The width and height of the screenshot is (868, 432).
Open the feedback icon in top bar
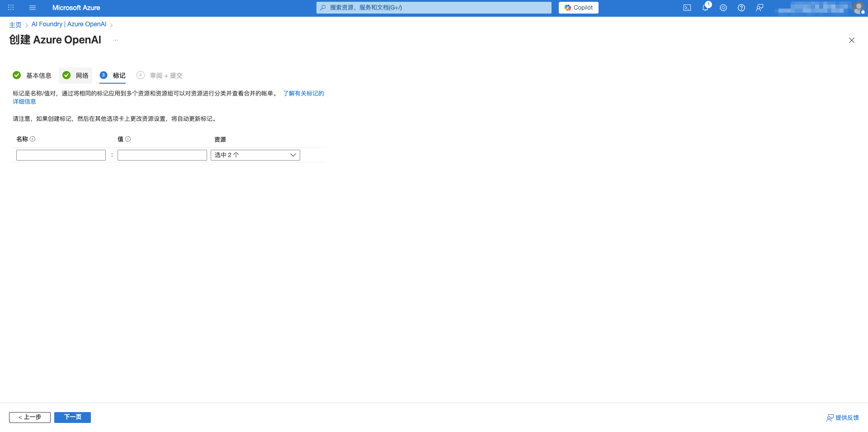[x=759, y=8]
